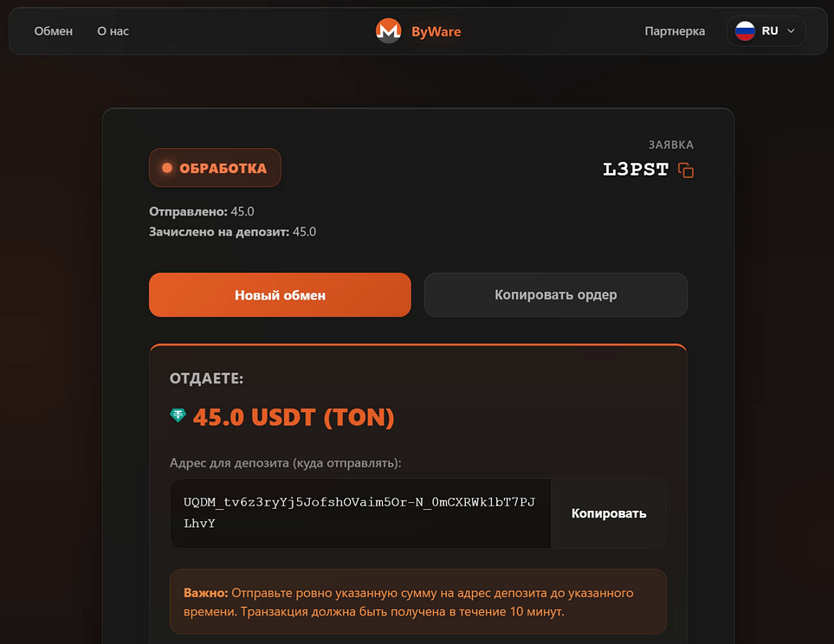Click the Russian flag icon
834x644 pixels.
745,31
